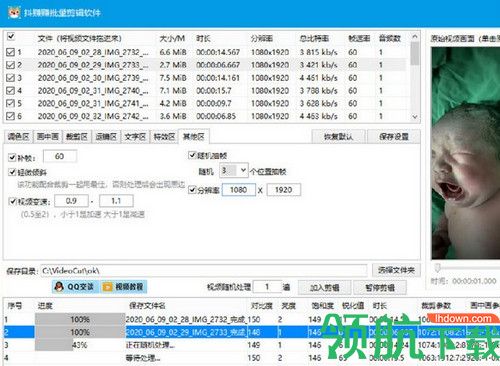Uncheck file row 6 IMG_2742 checkbox
The image size is (500, 366).
coord(10,116)
